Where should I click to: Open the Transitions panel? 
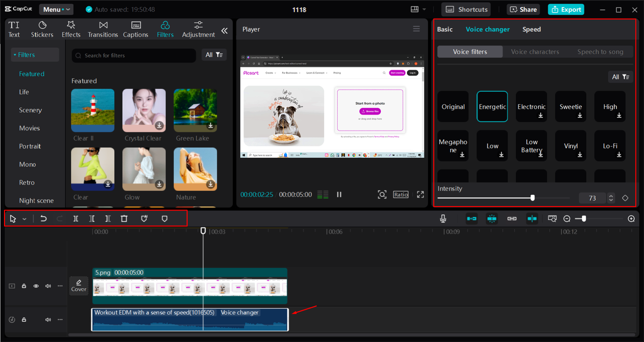[x=103, y=29]
